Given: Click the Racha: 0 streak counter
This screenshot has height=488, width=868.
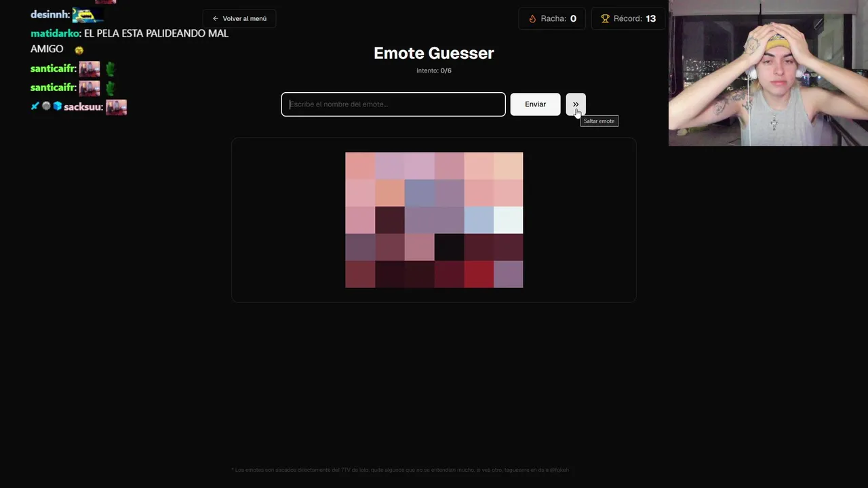Looking at the screenshot, I should point(552,18).
